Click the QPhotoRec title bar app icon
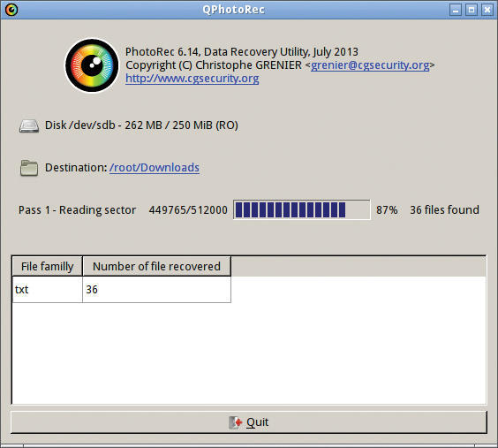Screen dimensions: 498x448 point(11,10)
